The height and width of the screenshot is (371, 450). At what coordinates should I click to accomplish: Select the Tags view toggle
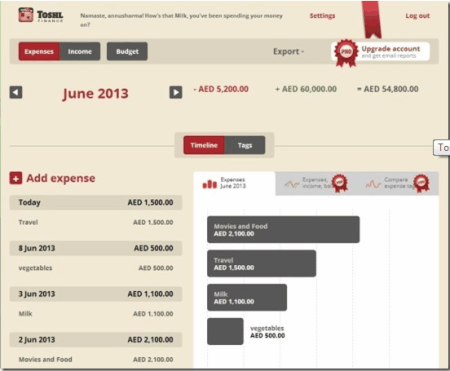click(245, 145)
